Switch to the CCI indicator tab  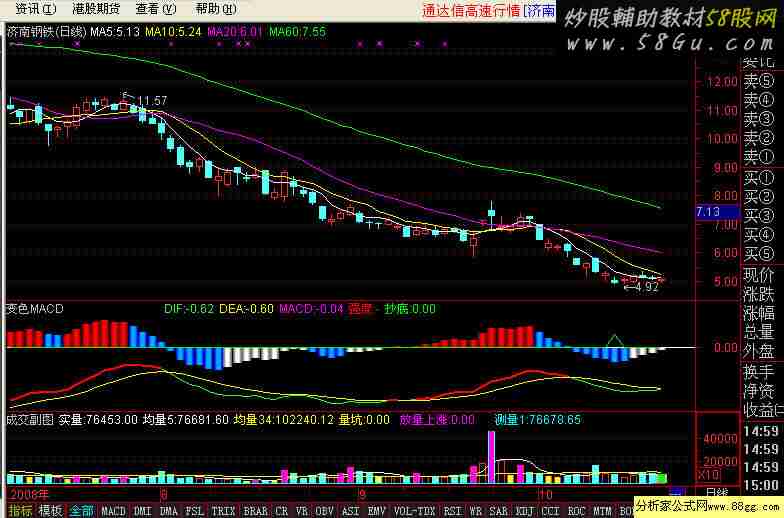pos(550,511)
